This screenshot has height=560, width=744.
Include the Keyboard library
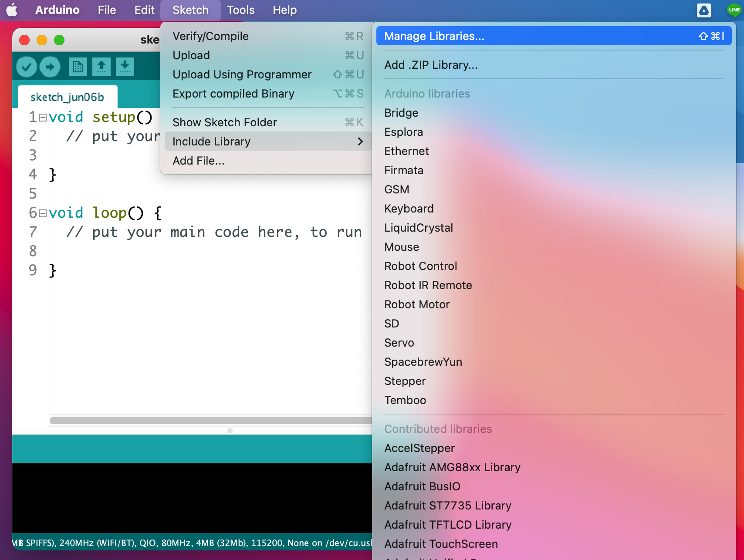click(x=554, y=209)
